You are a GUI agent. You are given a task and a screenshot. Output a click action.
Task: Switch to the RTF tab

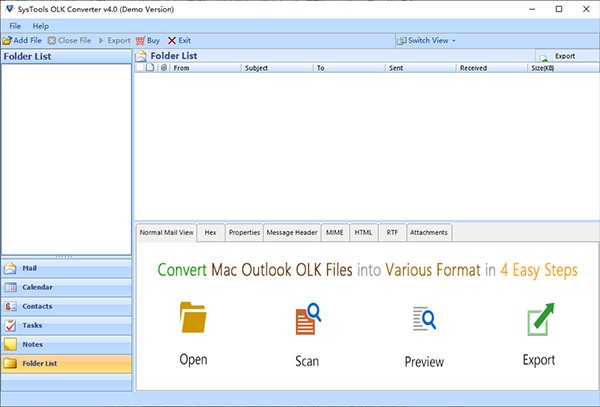pyautogui.click(x=392, y=233)
